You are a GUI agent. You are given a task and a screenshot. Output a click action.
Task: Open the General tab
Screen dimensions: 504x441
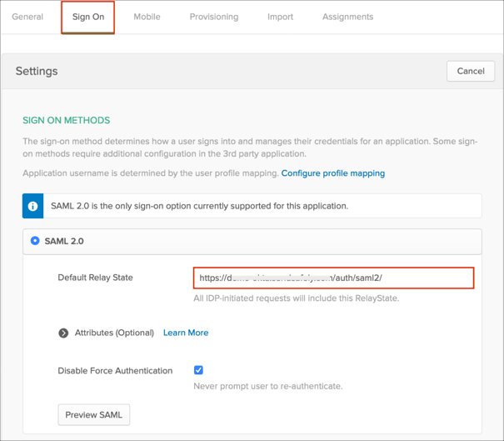tap(27, 17)
